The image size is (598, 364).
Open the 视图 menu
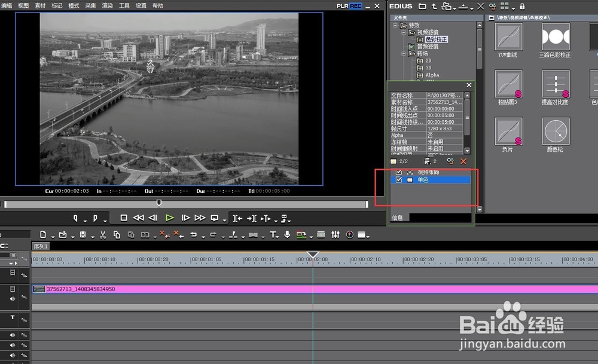click(x=23, y=6)
